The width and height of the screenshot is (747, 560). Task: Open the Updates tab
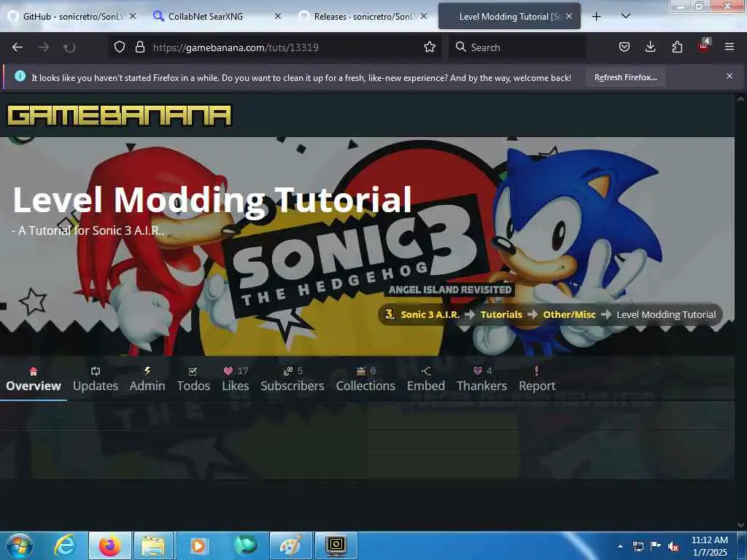pyautogui.click(x=96, y=379)
